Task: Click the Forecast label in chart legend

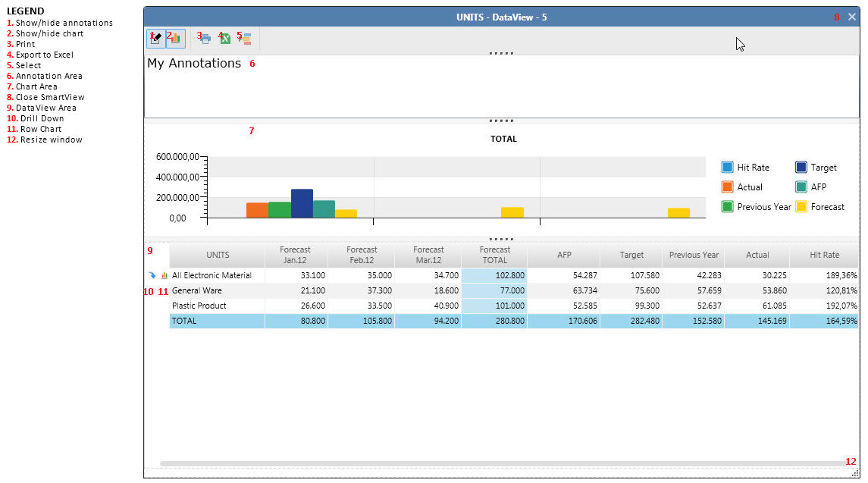Action: pyautogui.click(x=828, y=206)
